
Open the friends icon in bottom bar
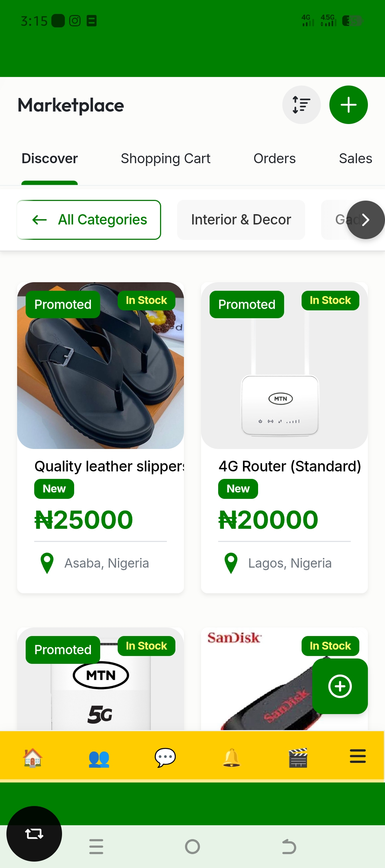[x=99, y=757]
